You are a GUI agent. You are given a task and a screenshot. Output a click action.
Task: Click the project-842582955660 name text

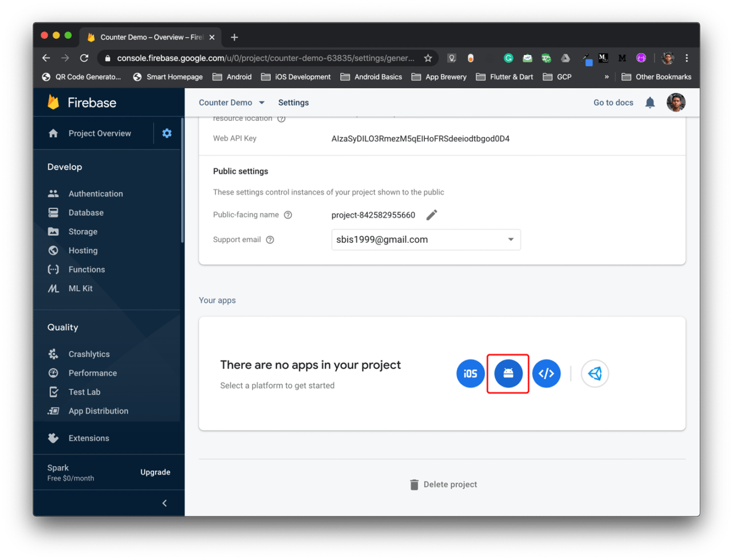tap(373, 215)
